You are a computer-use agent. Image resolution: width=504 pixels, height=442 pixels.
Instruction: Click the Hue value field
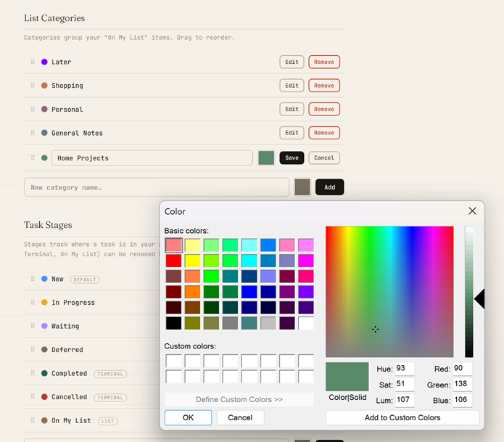405,369
